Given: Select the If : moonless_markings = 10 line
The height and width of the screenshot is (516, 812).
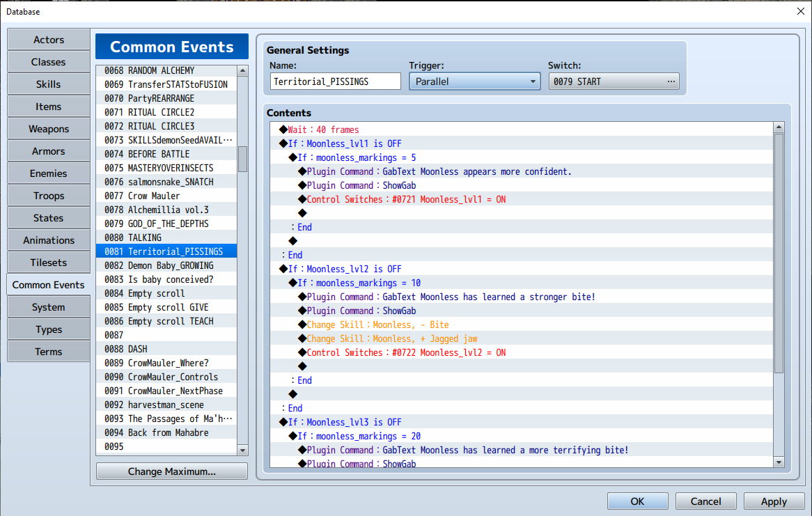Looking at the screenshot, I should pyautogui.click(x=522, y=283).
